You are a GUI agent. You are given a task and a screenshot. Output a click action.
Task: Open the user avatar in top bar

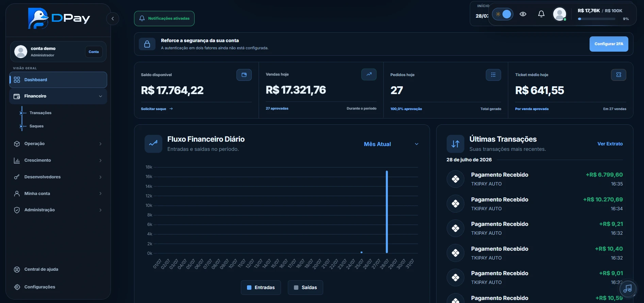pos(560,14)
